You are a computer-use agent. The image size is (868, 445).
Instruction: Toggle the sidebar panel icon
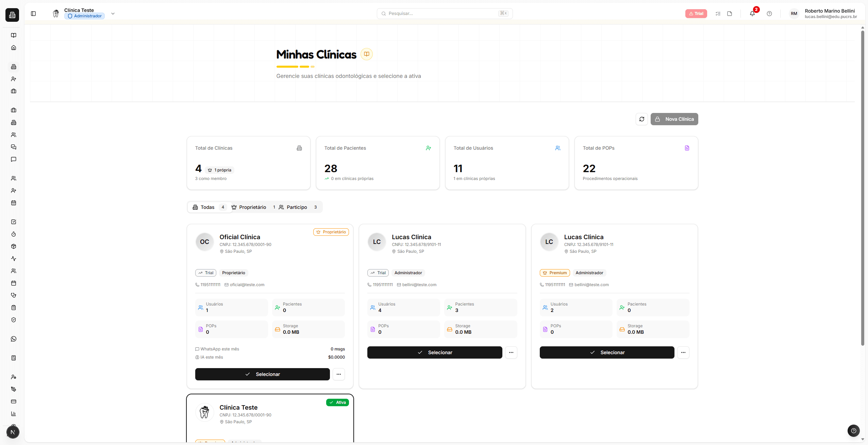pyautogui.click(x=33, y=14)
